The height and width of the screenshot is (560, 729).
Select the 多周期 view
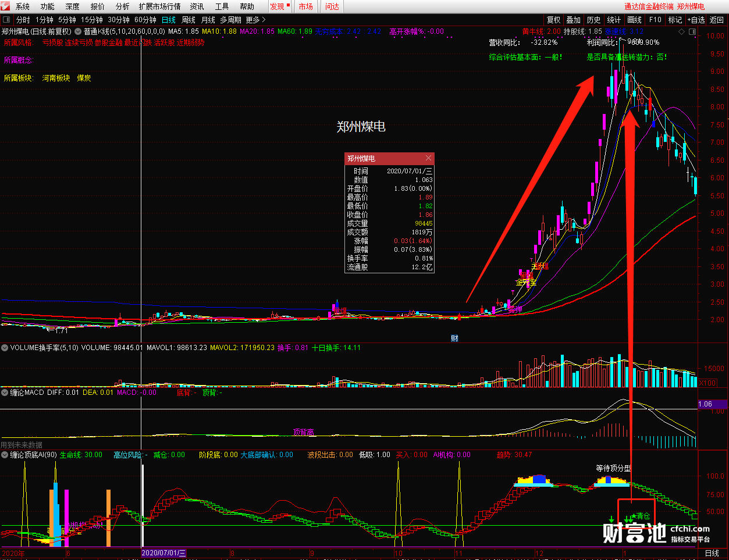[x=230, y=20]
